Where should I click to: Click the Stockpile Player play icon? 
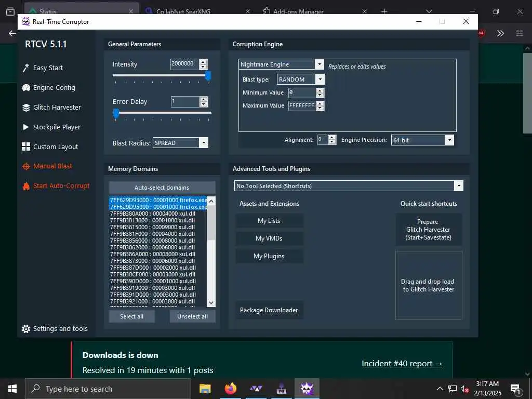[x=26, y=127]
